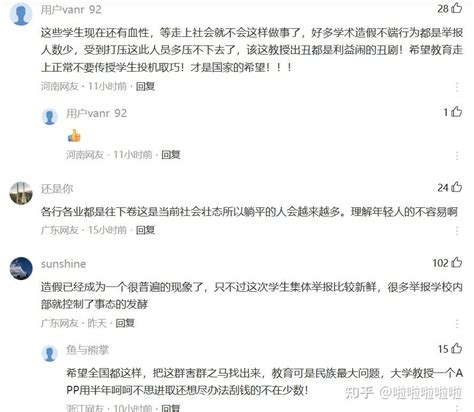Image resolution: width=474 pixels, height=412 pixels.
Task: Open the 还是你 user avatar
Action: [x=21, y=193]
